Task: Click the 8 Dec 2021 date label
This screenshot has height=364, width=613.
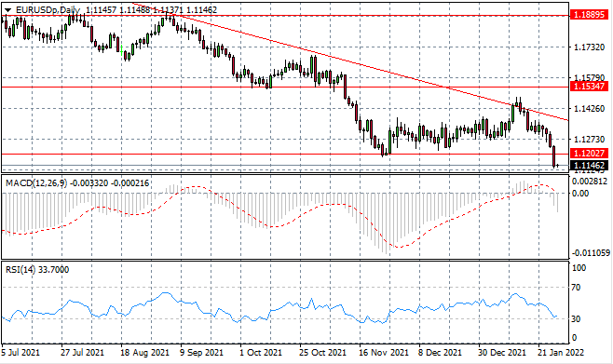Action: coord(441,353)
